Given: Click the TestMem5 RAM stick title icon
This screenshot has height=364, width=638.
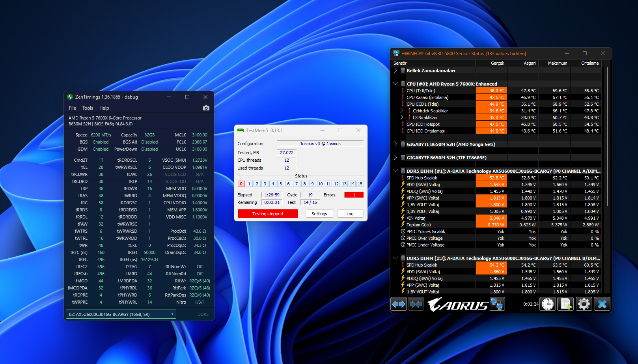Looking at the screenshot, I should point(241,131).
